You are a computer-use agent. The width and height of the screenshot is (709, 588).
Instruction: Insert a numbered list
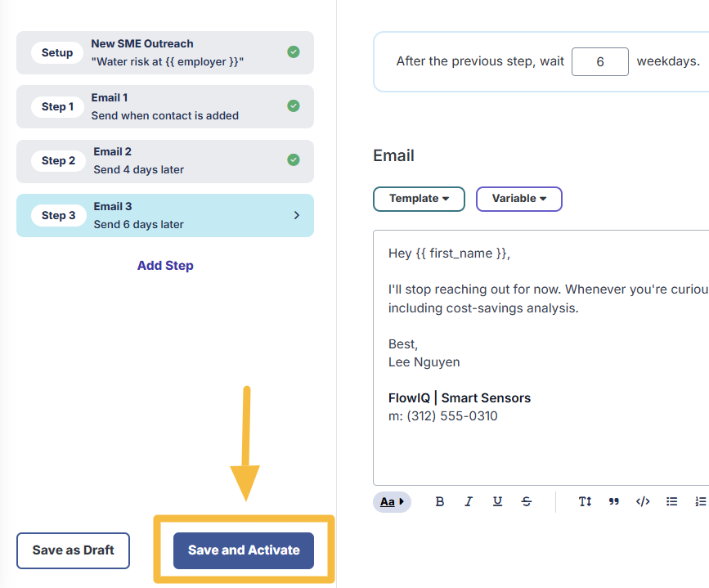coord(700,501)
